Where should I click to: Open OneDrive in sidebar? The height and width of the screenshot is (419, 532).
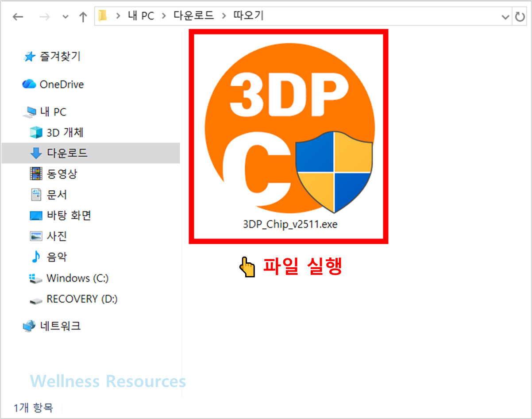[x=62, y=84]
